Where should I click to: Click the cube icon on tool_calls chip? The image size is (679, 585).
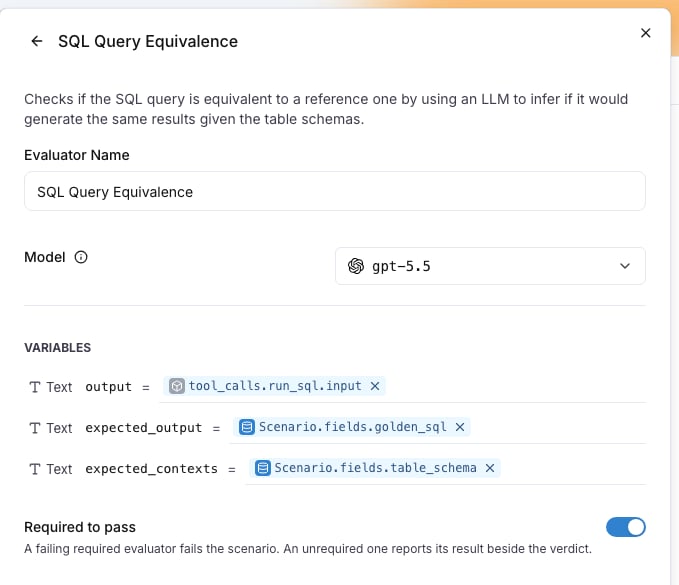pos(177,386)
